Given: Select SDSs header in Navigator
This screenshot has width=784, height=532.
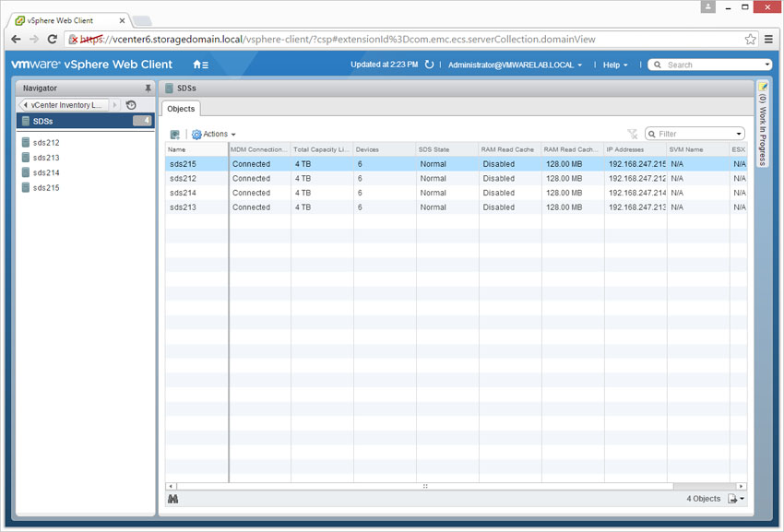Looking at the screenshot, I should tap(85, 121).
